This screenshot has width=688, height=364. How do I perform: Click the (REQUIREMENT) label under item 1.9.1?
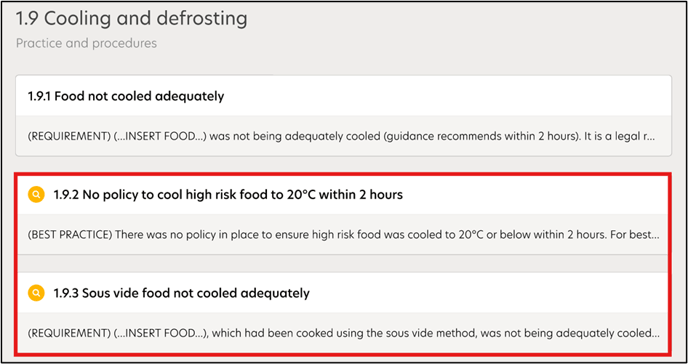coord(69,136)
